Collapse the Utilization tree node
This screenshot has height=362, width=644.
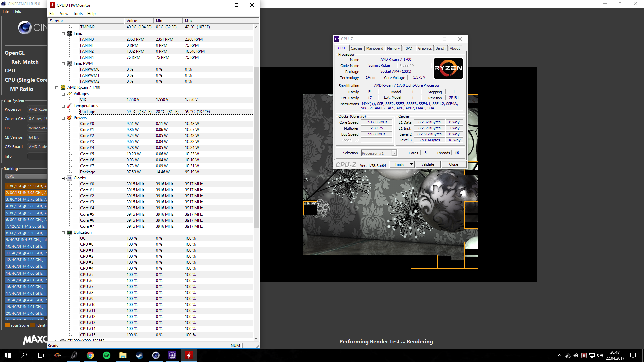pyautogui.click(x=63, y=233)
